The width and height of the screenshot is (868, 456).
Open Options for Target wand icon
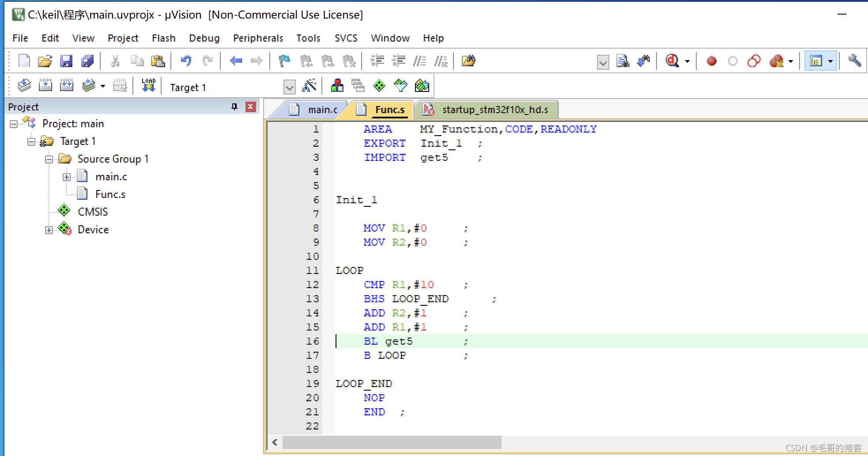[309, 86]
